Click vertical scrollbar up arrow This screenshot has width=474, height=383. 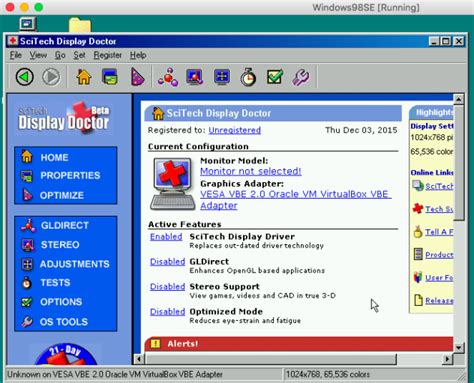pyautogui.click(x=459, y=99)
